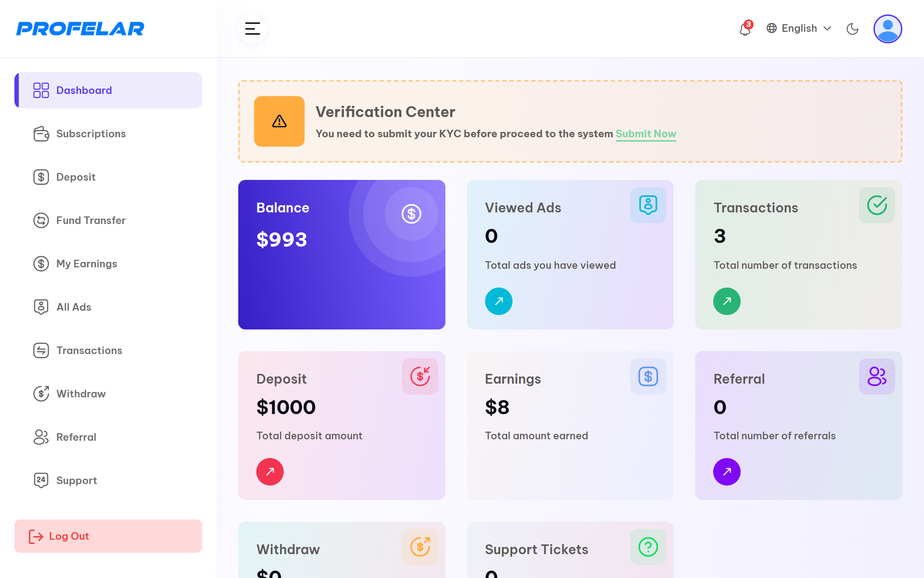Click 'Total number of referrals' text
The height and width of the screenshot is (578, 924).
click(774, 435)
